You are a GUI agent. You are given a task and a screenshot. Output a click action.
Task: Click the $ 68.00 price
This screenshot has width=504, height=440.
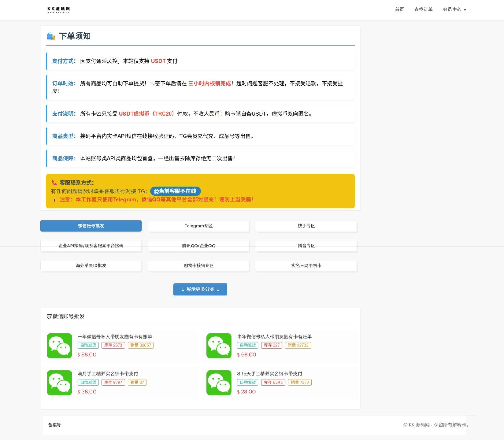pyautogui.click(x=247, y=355)
